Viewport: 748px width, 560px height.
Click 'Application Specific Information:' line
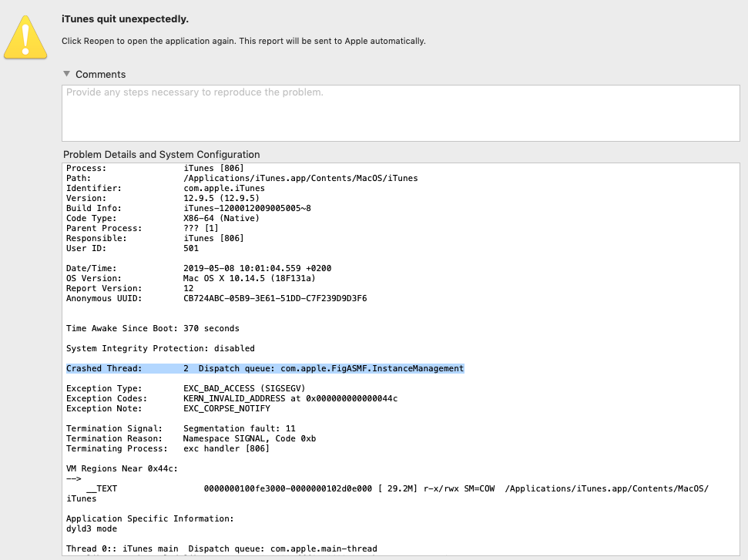[150, 518]
